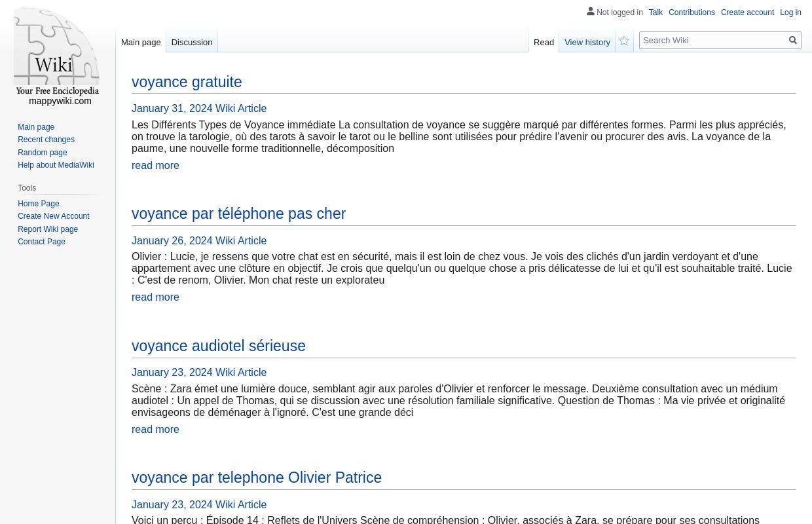812x524 pixels.
Task: Click the Wiki puzzle globe logo
Action: click(x=57, y=52)
